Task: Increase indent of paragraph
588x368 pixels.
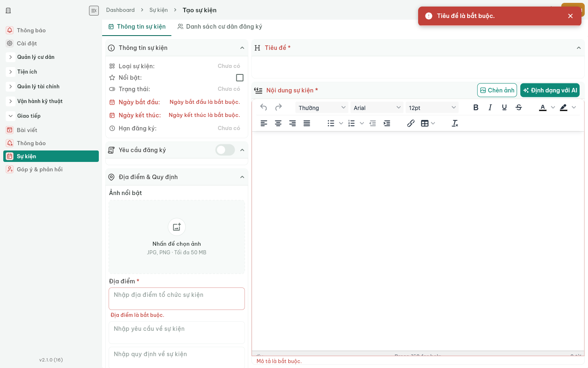Action: tap(387, 123)
